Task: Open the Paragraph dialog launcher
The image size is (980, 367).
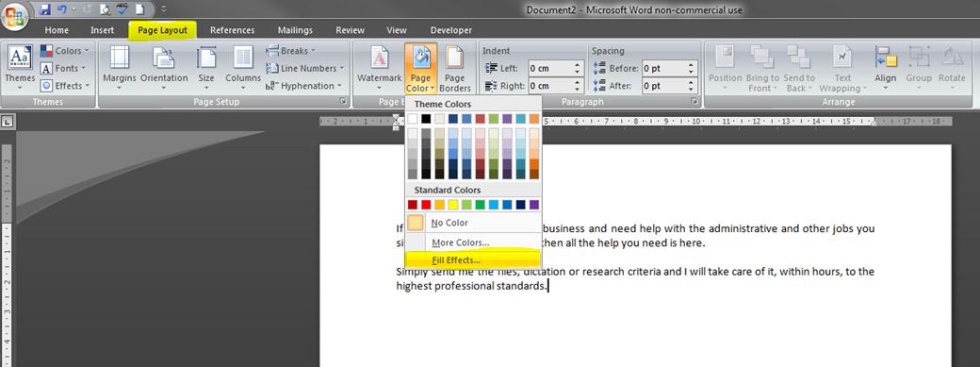Action: (x=694, y=102)
